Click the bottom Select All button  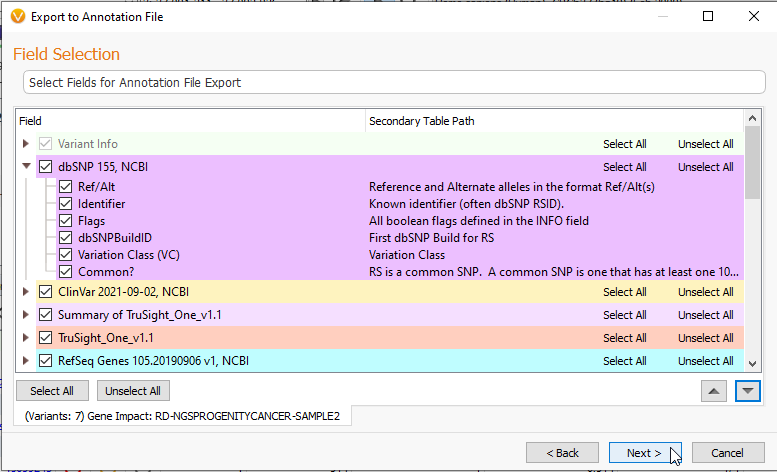pyautogui.click(x=52, y=391)
